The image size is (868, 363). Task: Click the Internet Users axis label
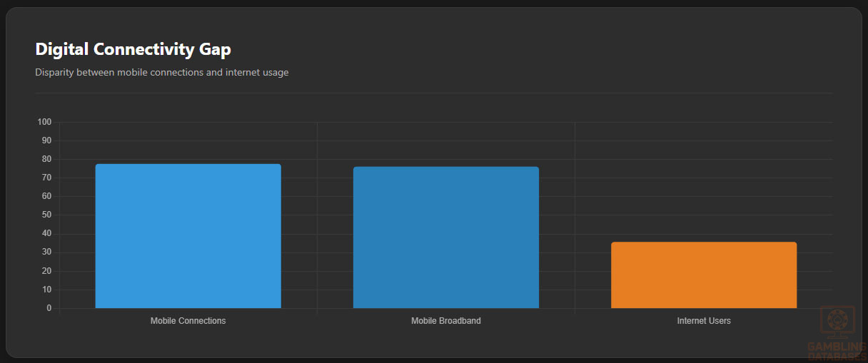pyautogui.click(x=703, y=321)
